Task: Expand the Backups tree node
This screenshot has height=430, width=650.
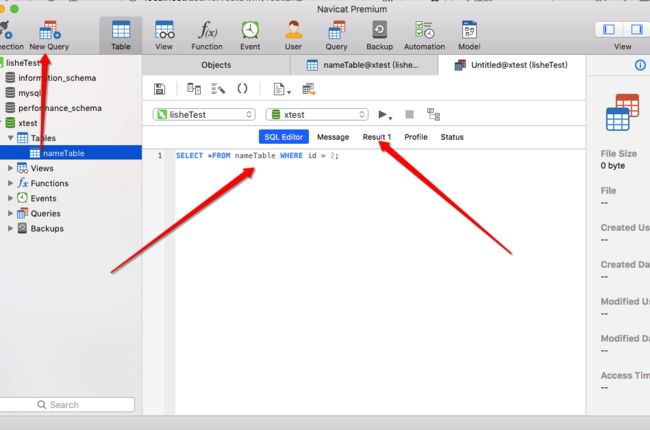Action: click(10, 228)
